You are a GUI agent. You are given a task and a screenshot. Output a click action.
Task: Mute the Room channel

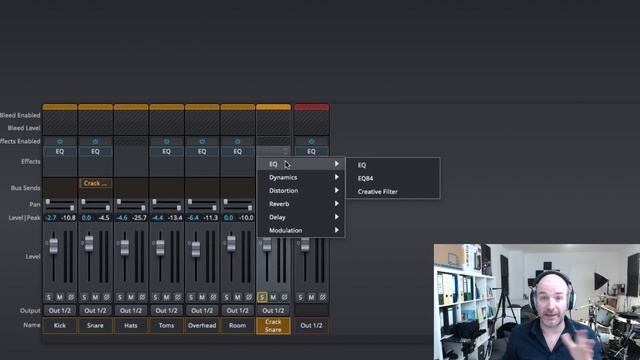click(238, 297)
